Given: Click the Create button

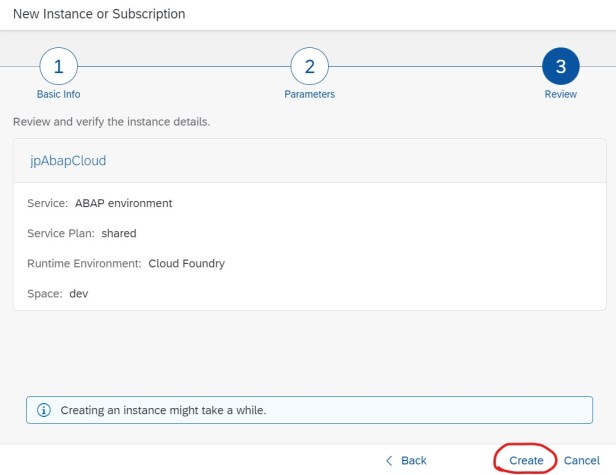Looking at the screenshot, I should (526, 460).
